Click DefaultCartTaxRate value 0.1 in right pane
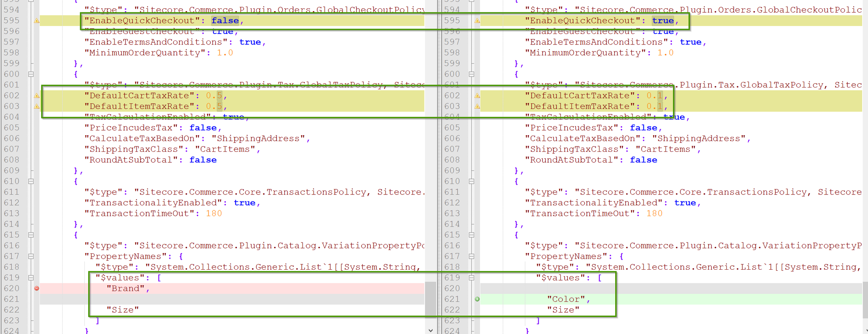This screenshot has height=334, width=868. point(655,96)
